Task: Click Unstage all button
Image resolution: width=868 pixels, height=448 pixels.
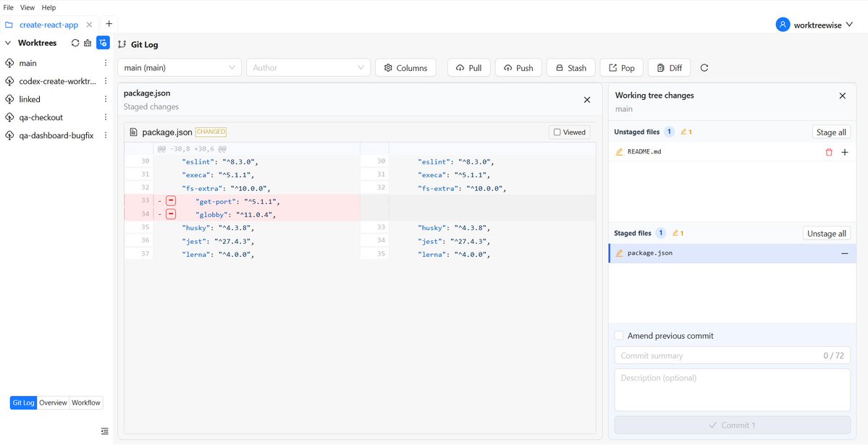Action: click(x=827, y=233)
